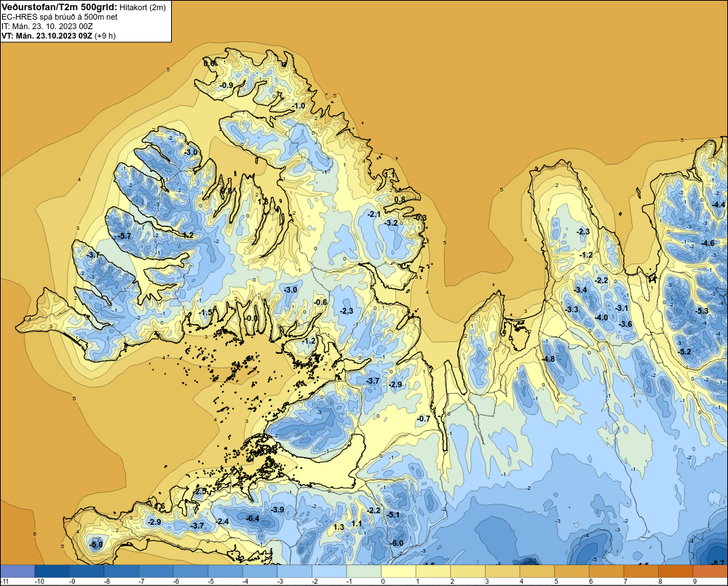
Task: Click the -4.6 temperature label
Action: [708, 243]
